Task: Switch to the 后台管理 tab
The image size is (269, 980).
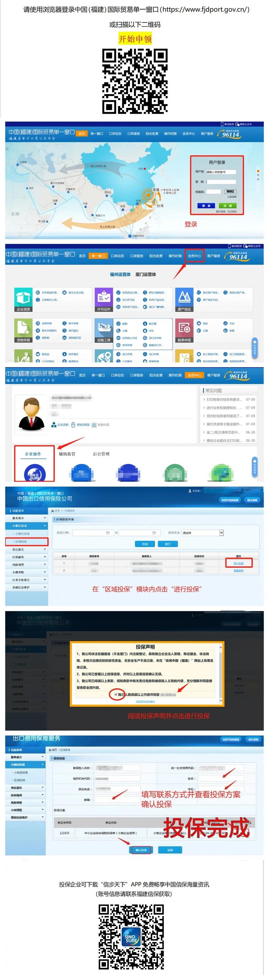Action: coord(101,454)
